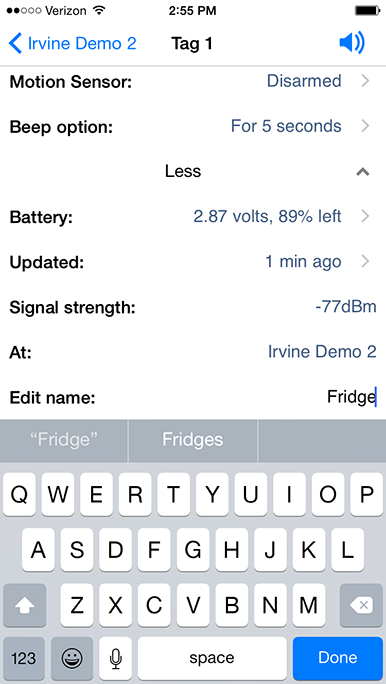Tap the backspace delete key
The height and width of the screenshot is (684, 386).
[x=361, y=605]
